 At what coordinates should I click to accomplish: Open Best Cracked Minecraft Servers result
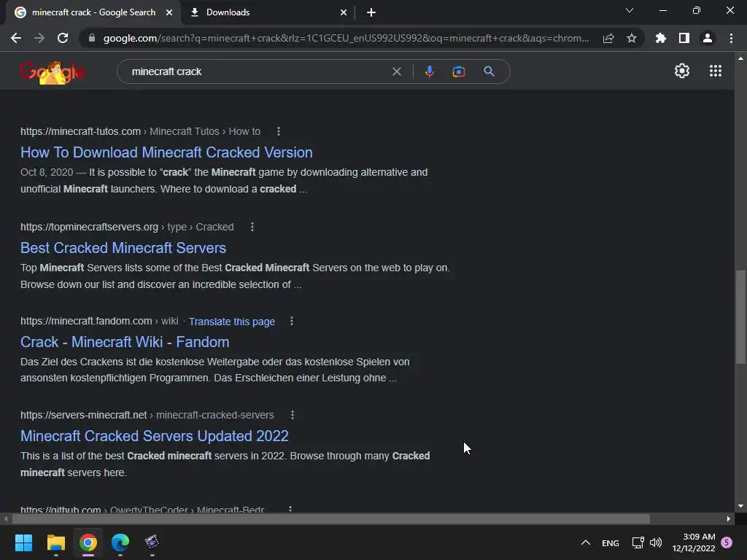[x=123, y=248]
